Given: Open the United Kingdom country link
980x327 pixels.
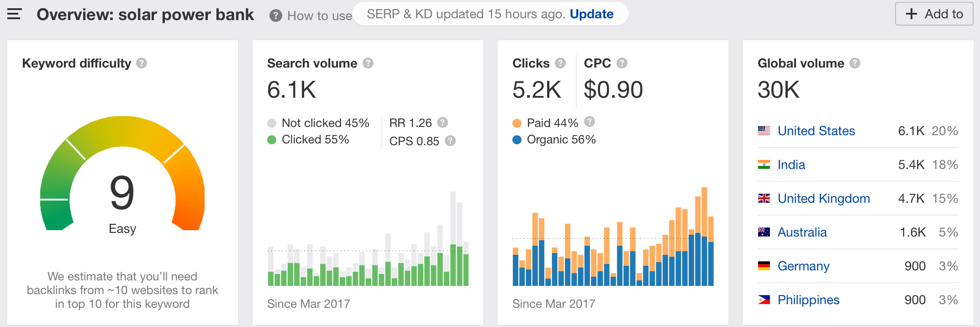Looking at the screenshot, I should 823,199.
